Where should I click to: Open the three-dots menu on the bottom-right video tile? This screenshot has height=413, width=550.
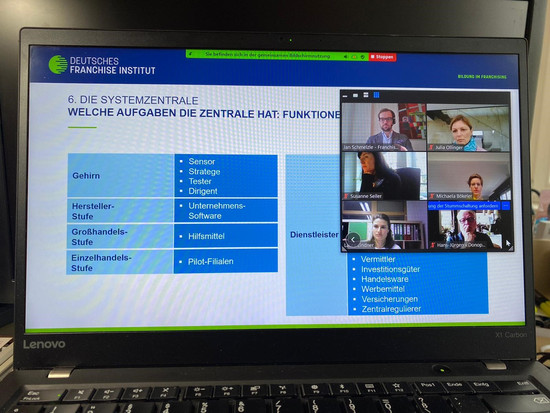506,206
